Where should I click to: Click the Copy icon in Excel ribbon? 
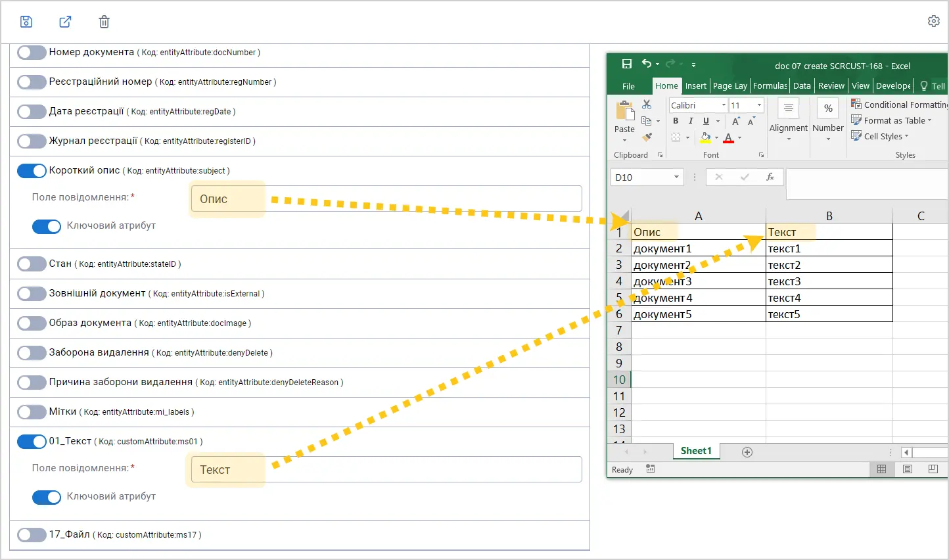[647, 121]
